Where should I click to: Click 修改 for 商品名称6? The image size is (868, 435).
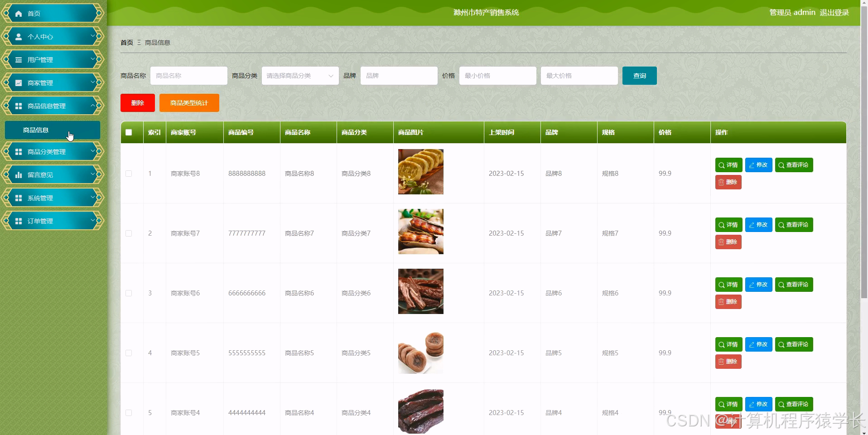[x=758, y=285]
